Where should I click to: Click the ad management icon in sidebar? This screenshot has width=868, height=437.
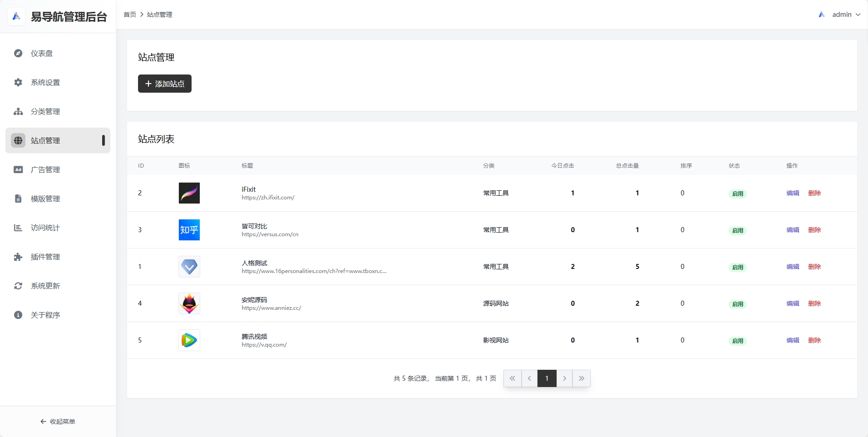pos(18,169)
